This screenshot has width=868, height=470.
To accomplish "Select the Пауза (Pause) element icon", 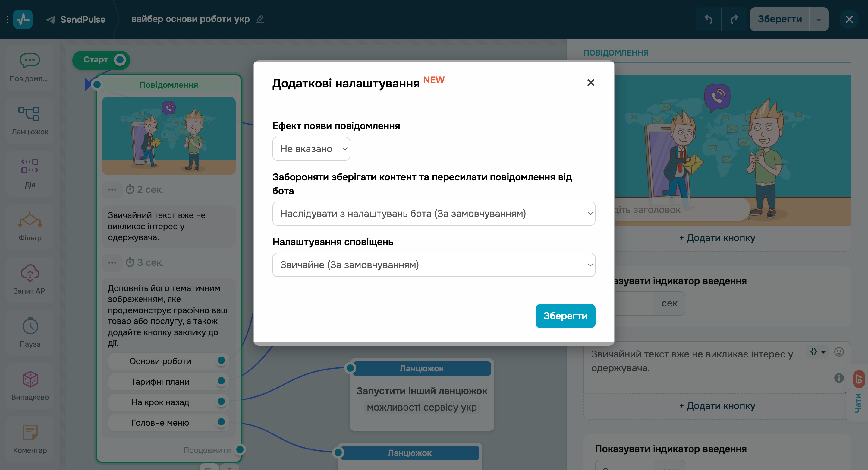I will click(30, 326).
